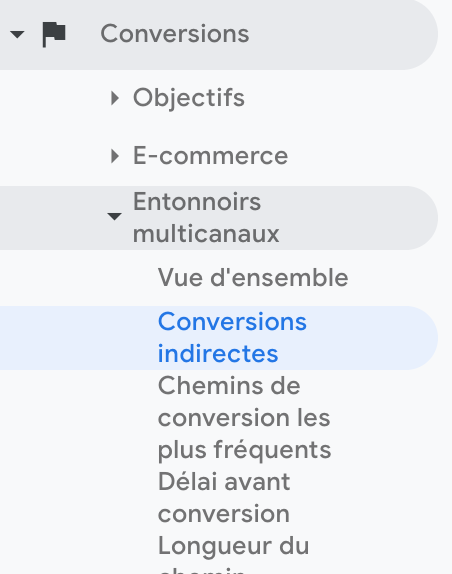Click the blue highlighted active report row
Viewport: 452px width, 574px height.
[x=219, y=338]
